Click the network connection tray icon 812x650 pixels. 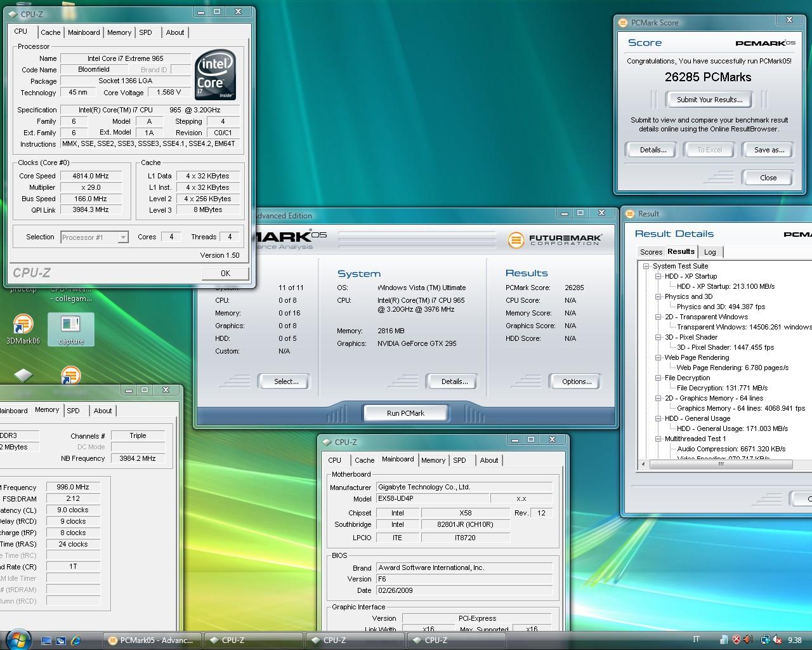pyautogui.click(x=765, y=640)
